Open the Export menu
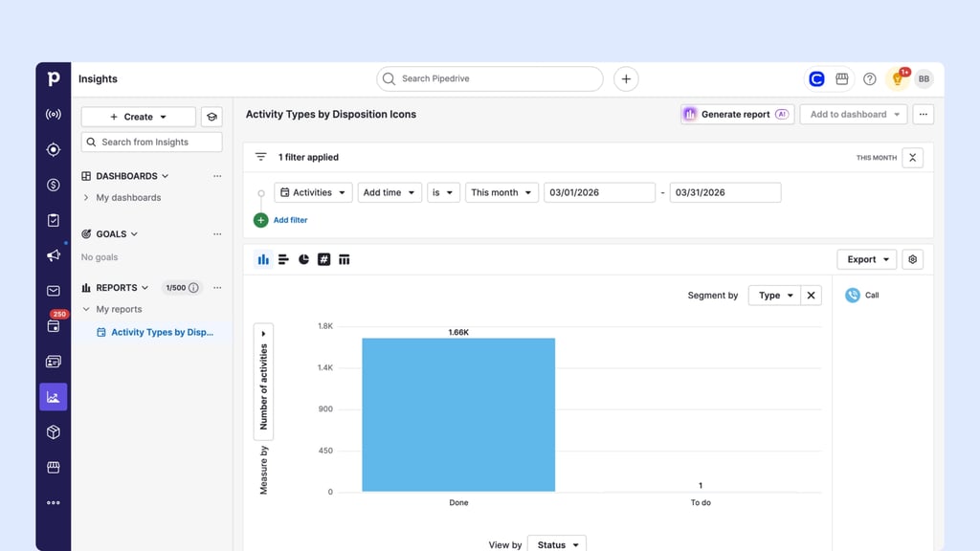980x551 pixels. point(867,259)
